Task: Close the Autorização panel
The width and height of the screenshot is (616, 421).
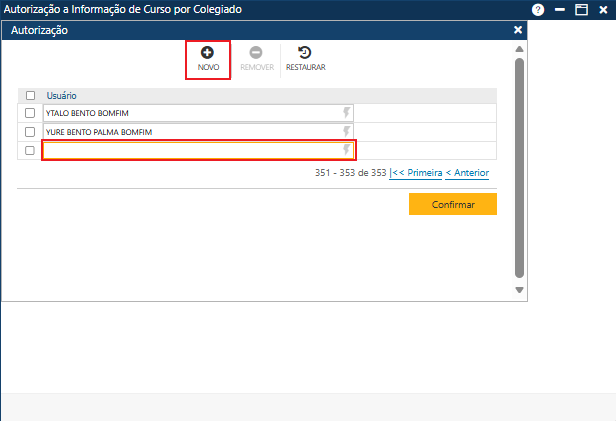Action: (x=518, y=31)
